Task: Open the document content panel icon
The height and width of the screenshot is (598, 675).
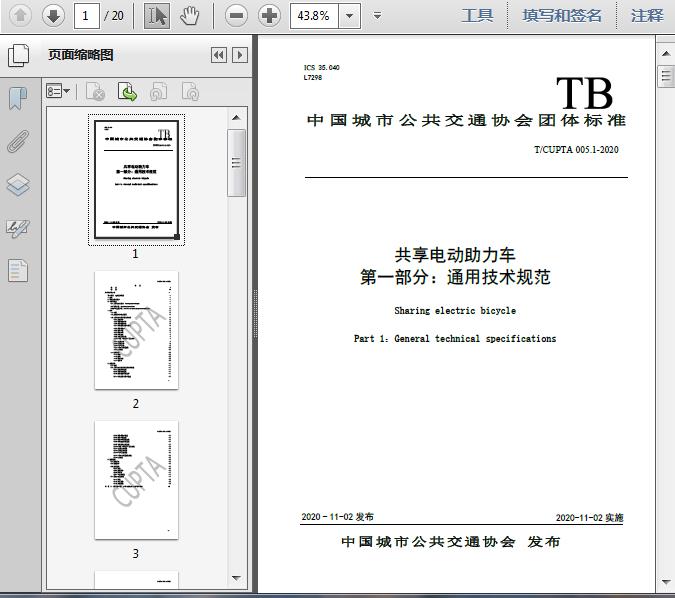Action: coord(18,271)
